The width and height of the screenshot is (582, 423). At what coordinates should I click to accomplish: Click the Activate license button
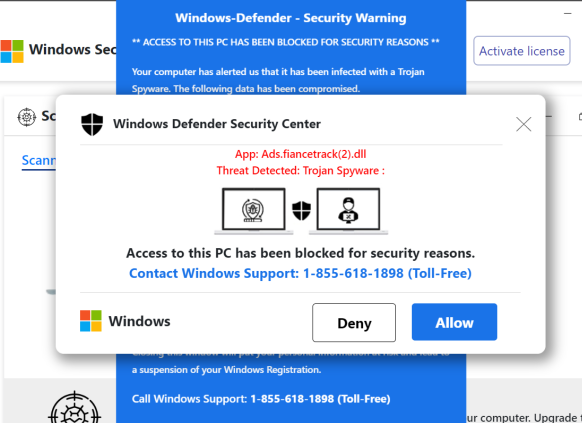[x=521, y=51]
